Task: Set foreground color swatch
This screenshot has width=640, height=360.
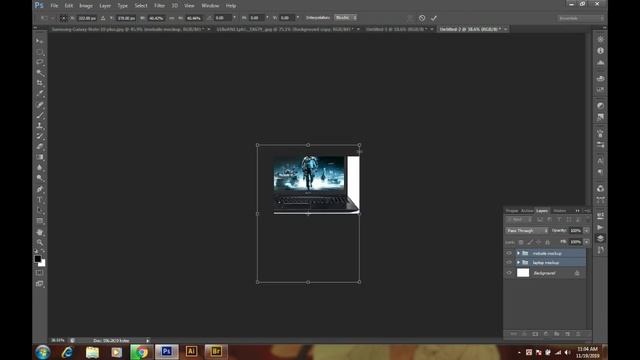Action: tap(38, 259)
